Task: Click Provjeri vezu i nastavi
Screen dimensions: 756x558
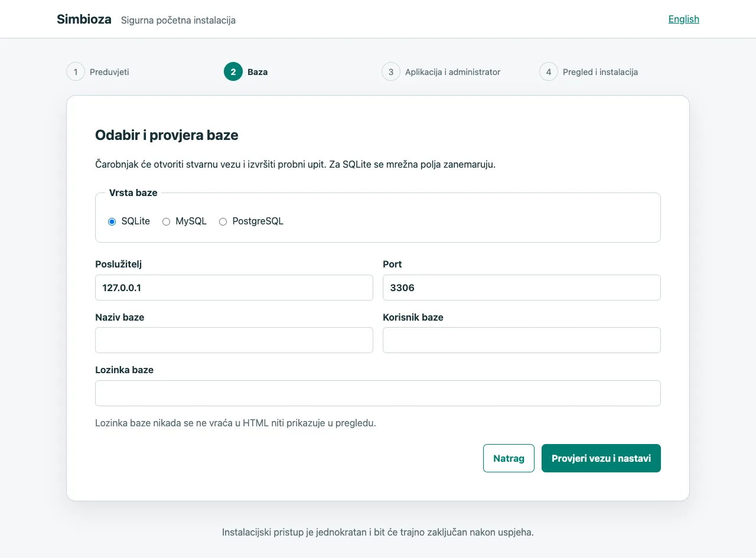Action: pyautogui.click(x=601, y=458)
